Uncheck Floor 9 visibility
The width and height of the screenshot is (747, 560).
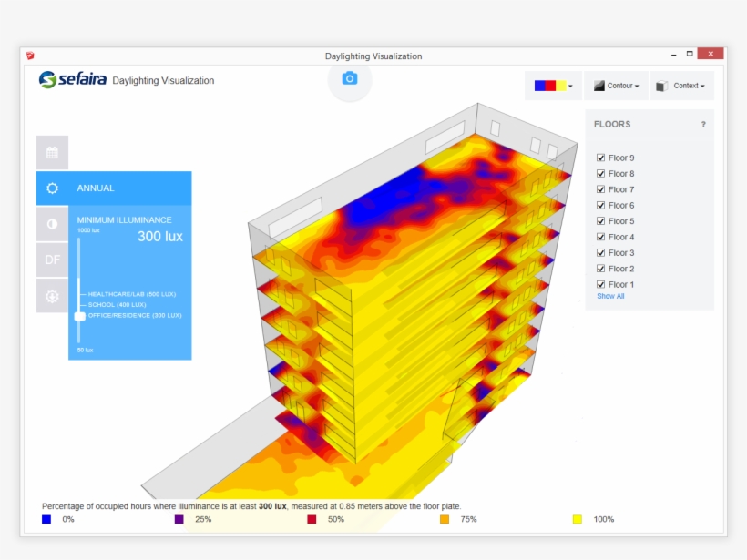[600, 157]
